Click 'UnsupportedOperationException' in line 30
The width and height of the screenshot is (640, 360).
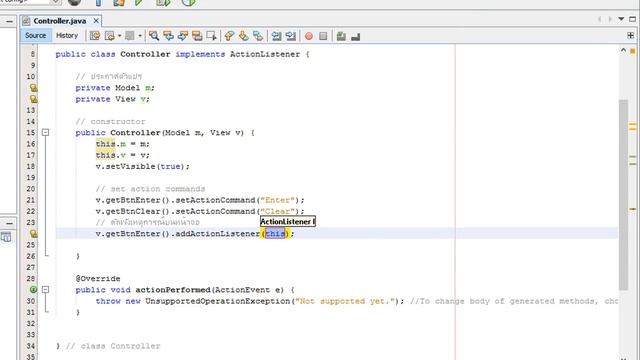coord(218,301)
